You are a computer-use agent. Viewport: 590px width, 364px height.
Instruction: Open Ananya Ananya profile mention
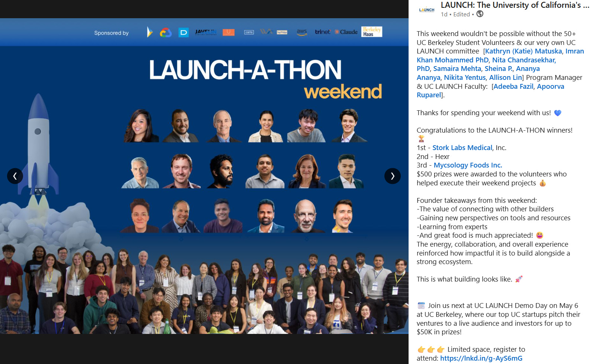(478, 73)
